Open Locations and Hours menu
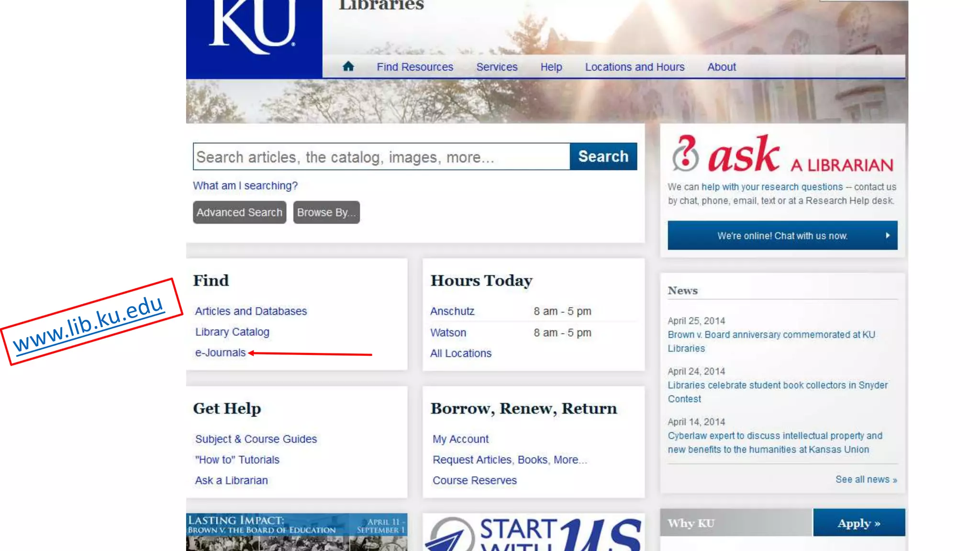The width and height of the screenshot is (980, 551). (x=634, y=67)
